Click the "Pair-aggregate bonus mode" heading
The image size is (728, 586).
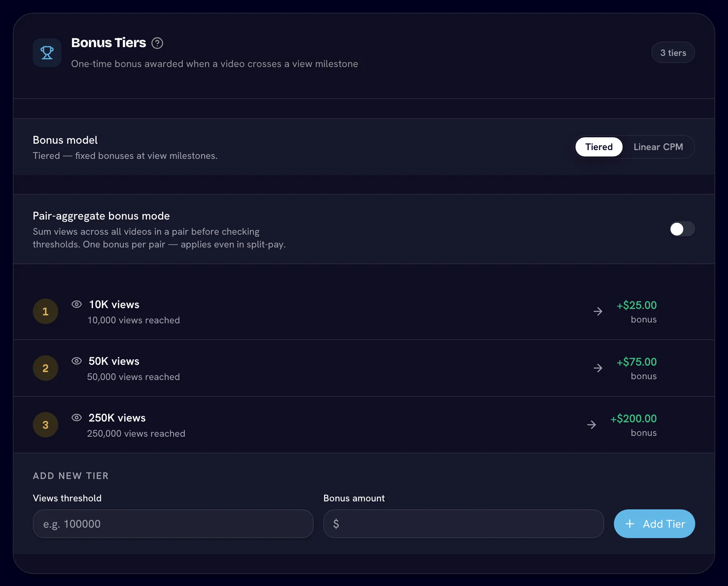point(101,216)
